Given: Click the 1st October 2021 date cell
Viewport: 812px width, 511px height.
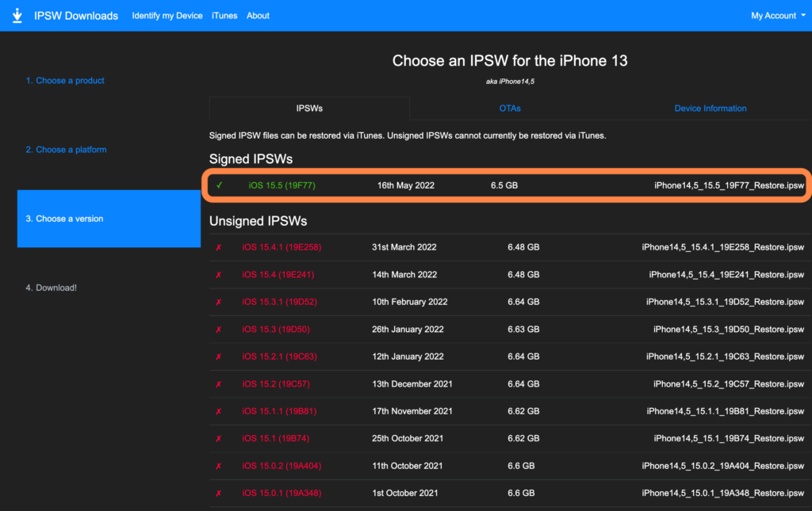Looking at the screenshot, I should 405,494.
